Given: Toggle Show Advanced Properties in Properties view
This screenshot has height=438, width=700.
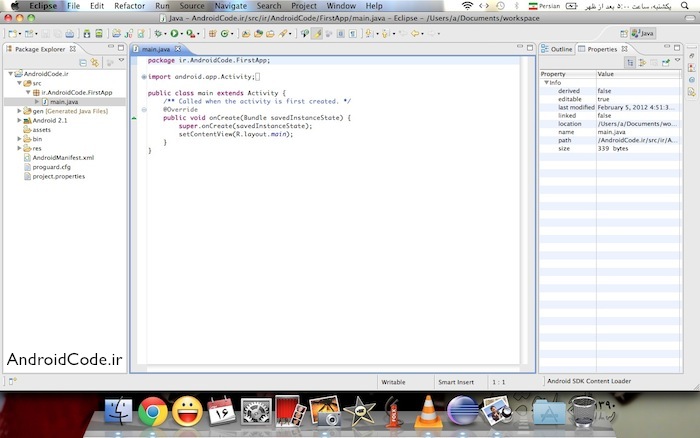Looking at the screenshot, I should pos(642,62).
